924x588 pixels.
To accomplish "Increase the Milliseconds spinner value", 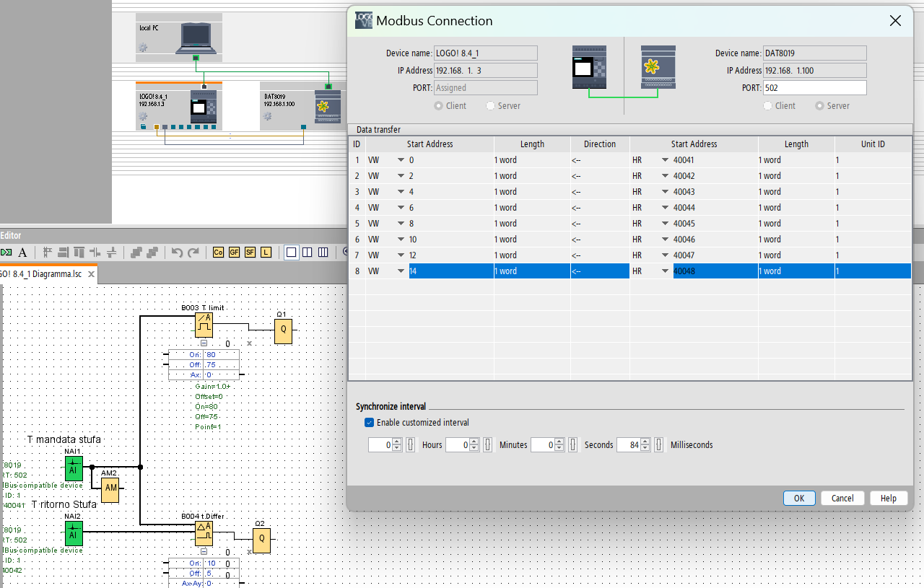I will tap(645, 442).
